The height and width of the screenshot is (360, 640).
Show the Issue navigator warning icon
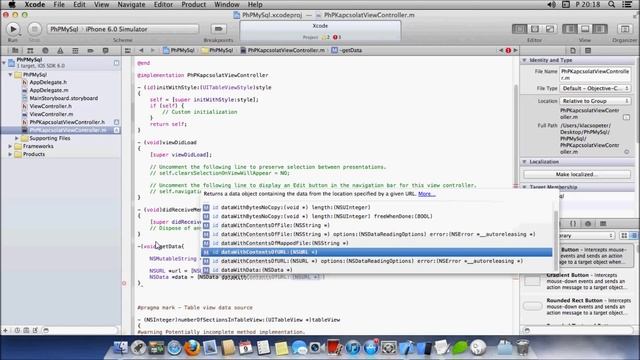(x=60, y=51)
